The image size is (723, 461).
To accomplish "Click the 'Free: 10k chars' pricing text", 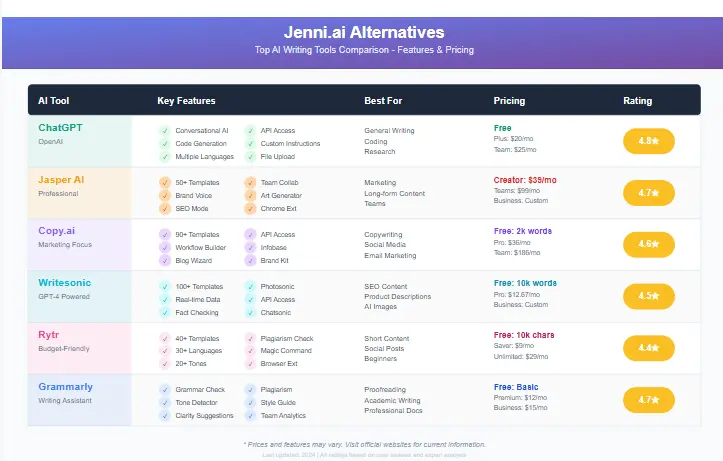I will pos(524,335).
